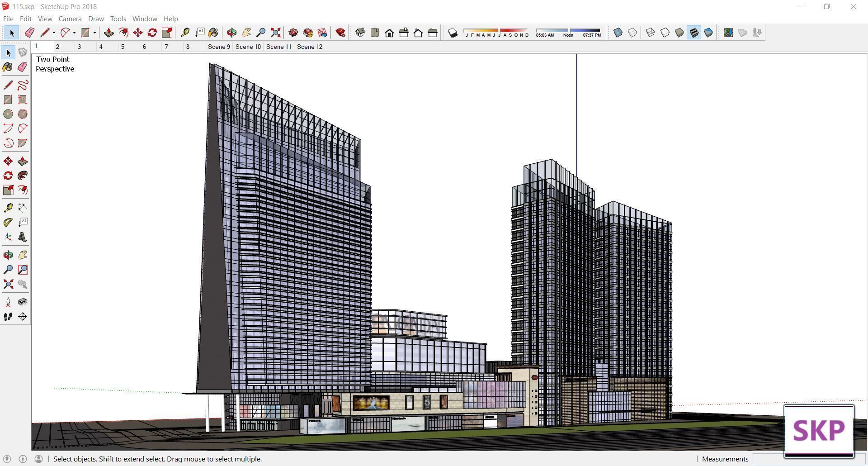Screen dimensions: 868x466
Task: Click the credits info status icon
Action: (23, 459)
